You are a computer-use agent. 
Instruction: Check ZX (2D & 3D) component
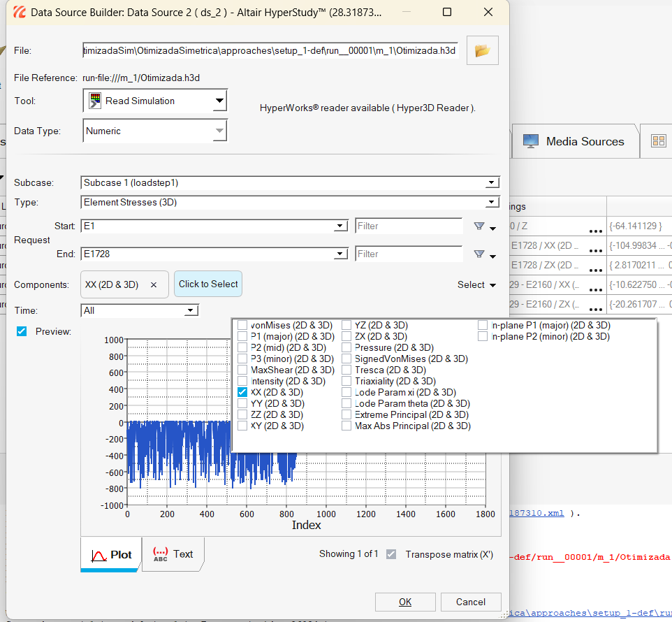tap(346, 336)
